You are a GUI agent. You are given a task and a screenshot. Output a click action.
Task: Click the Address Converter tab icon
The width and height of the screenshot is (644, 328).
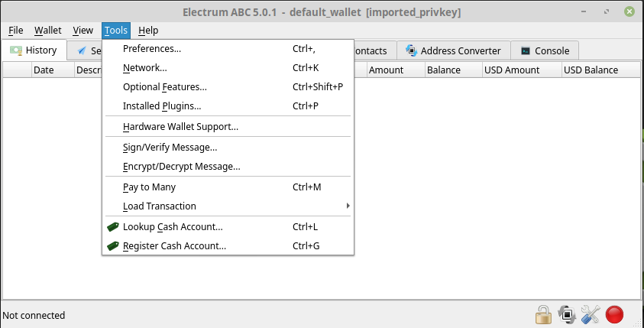pos(411,50)
